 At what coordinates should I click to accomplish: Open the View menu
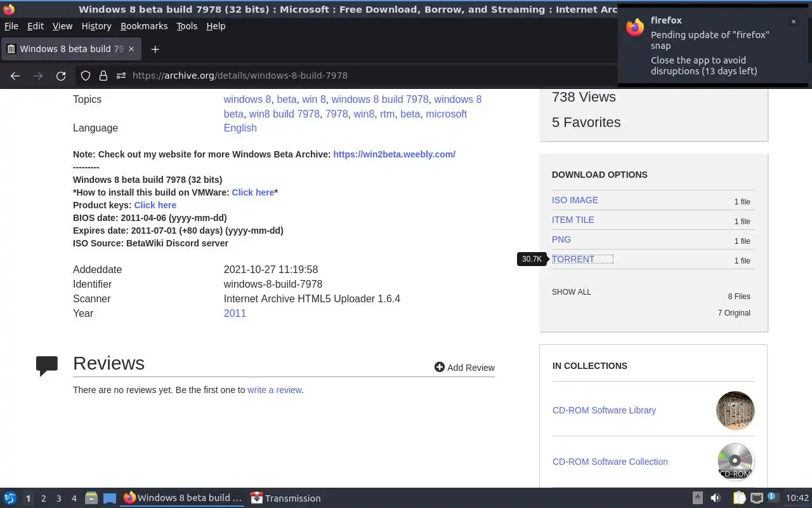pos(62,26)
